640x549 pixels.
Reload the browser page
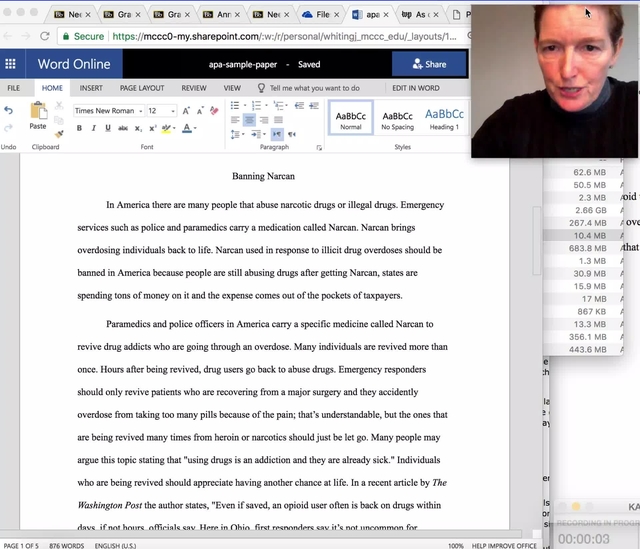pos(45,36)
